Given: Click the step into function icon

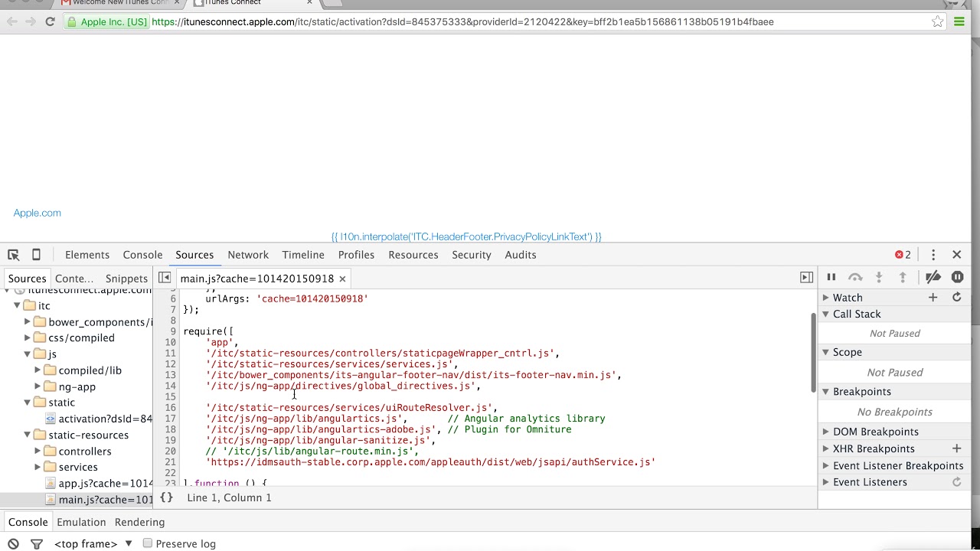Looking at the screenshot, I should point(879,277).
